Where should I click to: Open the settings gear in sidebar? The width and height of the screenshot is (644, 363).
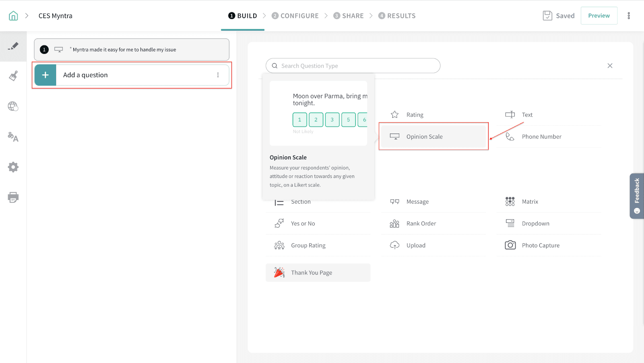click(13, 167)
